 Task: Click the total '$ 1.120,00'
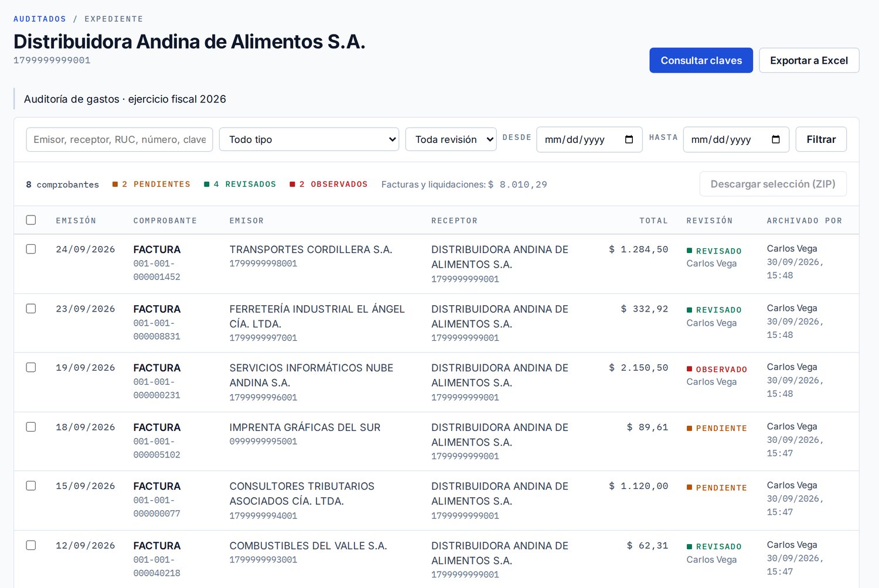tap(639, 486)
